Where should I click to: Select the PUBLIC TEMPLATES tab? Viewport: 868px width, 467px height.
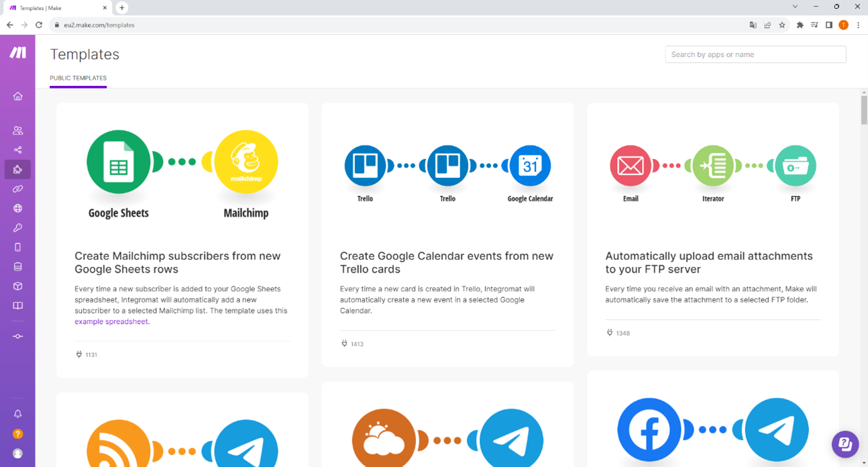click(x=78, y=79)
